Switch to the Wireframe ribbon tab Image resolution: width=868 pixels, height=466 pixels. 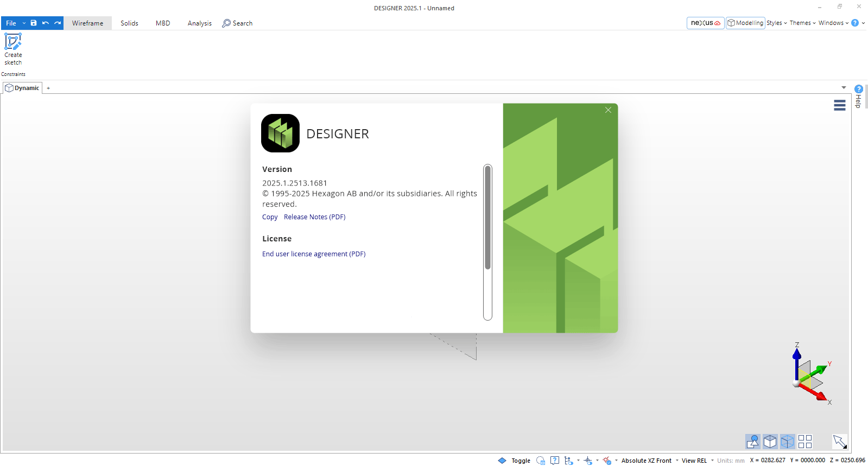coord(87,23)
